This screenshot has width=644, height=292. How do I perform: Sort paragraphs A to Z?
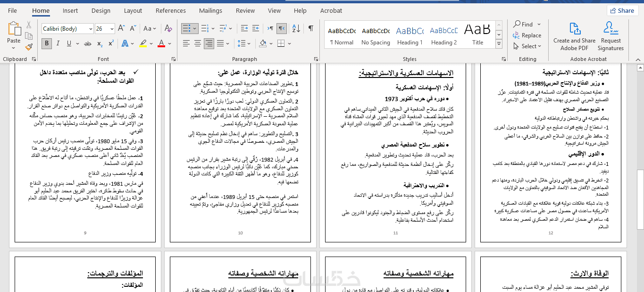pyautogui.click(x=297, y=29)
